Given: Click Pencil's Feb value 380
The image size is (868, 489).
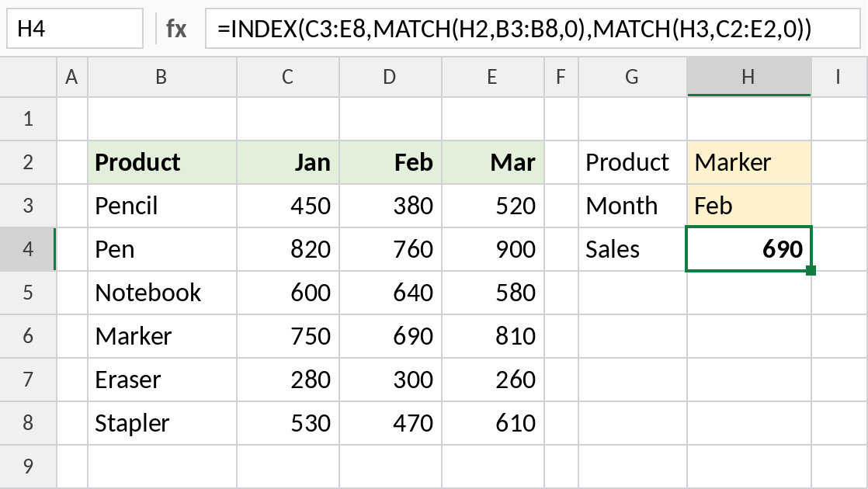Looking at the screenshot, I should click(391, 206).
